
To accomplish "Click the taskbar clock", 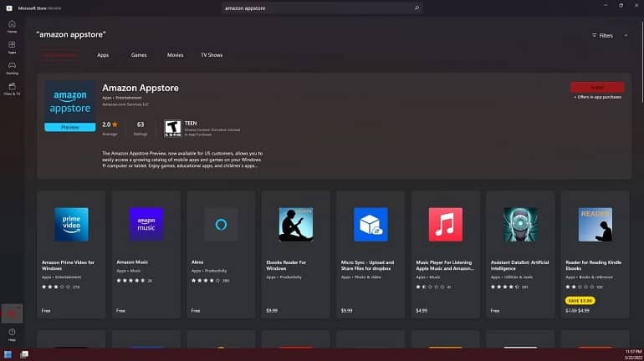I will 633,354.
